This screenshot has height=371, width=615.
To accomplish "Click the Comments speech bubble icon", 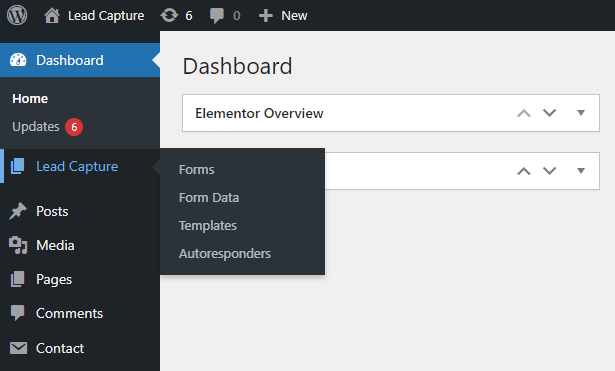I will point(17,313).
